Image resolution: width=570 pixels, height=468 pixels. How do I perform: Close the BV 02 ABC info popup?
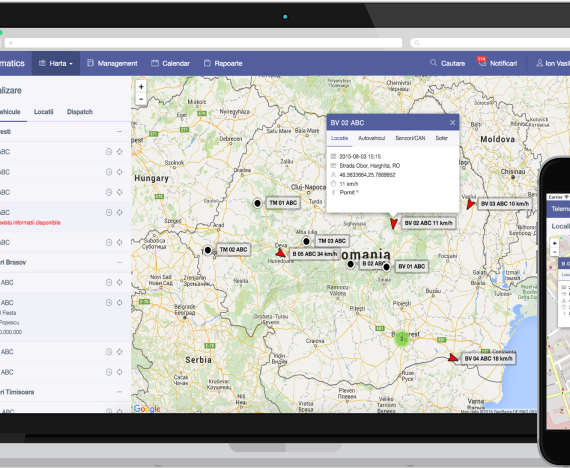pos(453,123)
